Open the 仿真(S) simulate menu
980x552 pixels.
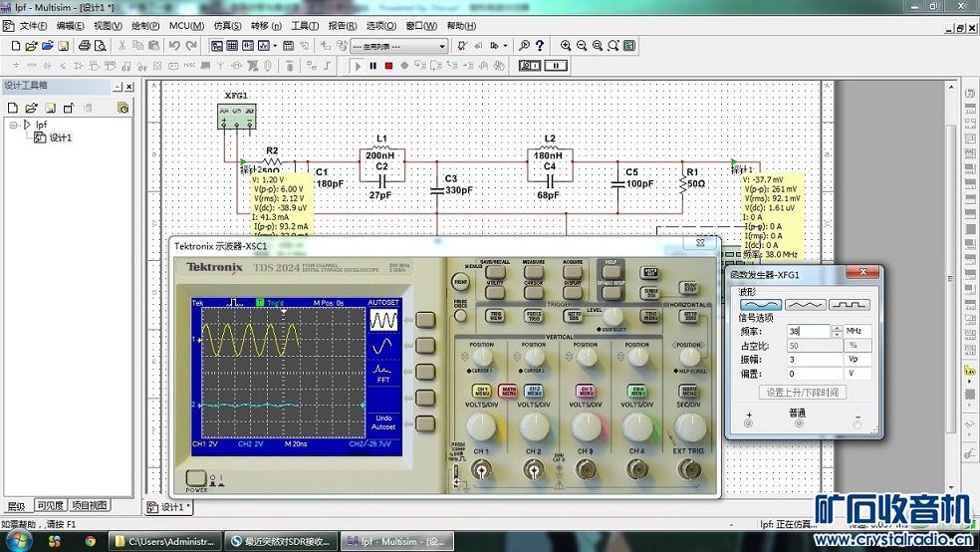227,25
